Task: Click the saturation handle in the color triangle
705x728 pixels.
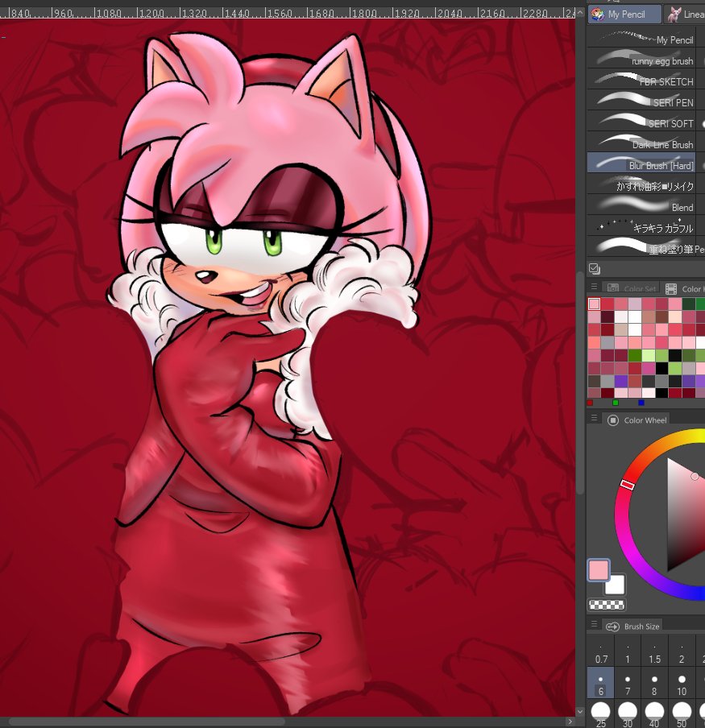Action: coord(695,477)
